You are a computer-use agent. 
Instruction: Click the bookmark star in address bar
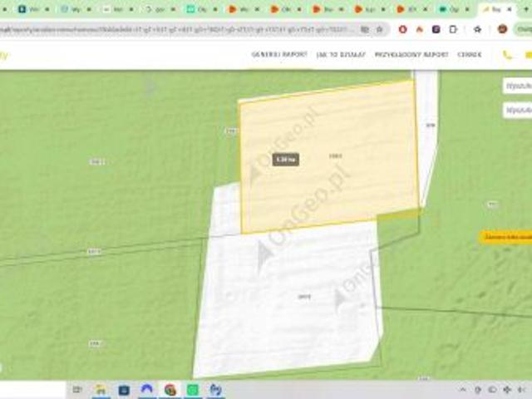[380, 30]
